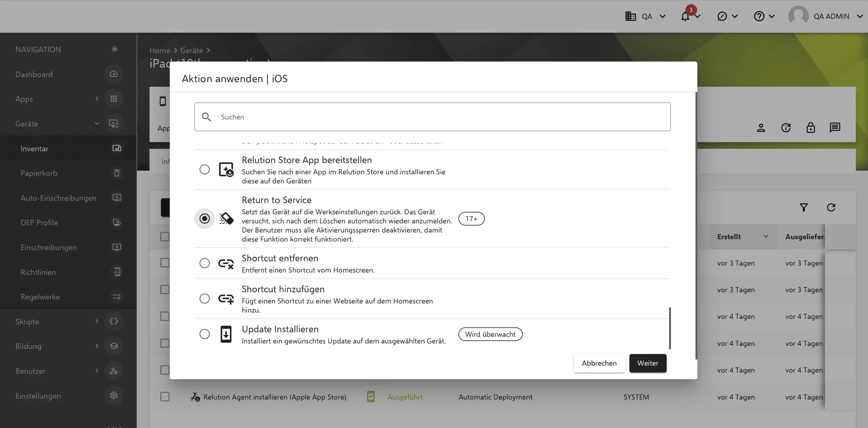Open Dashboard in navigation
868x428 pixels.
click(68, 74)
